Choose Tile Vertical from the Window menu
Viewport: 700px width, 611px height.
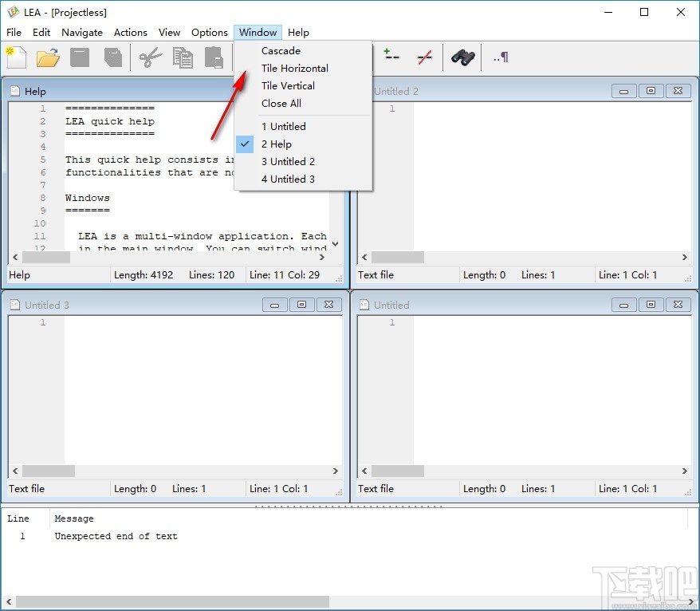tap(303, 86)
